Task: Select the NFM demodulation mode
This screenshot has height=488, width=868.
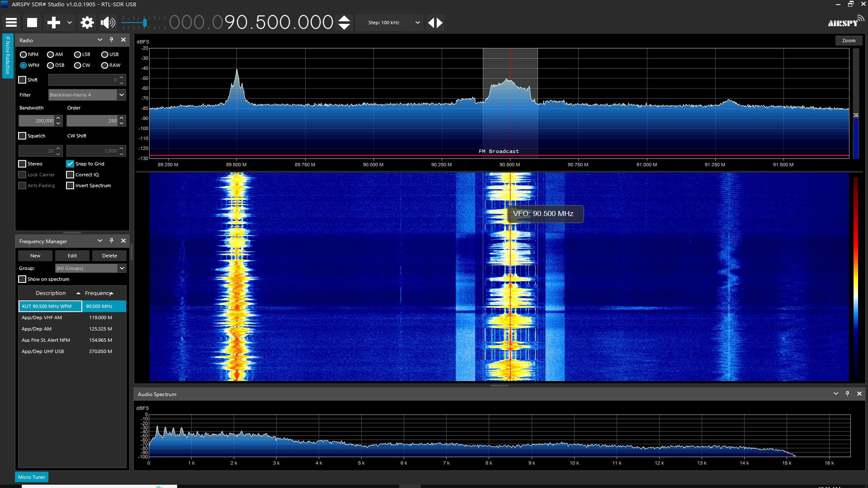Action: (x=24, y=55)
